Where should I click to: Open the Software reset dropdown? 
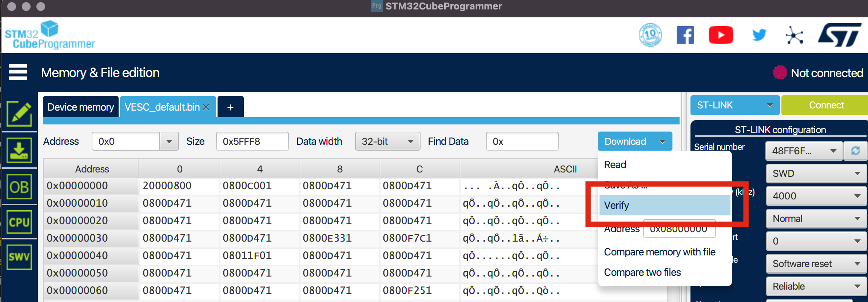816,263
